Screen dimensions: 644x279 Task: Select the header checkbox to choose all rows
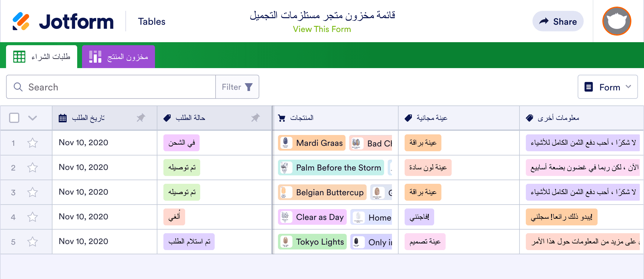[x=14, y=118]
